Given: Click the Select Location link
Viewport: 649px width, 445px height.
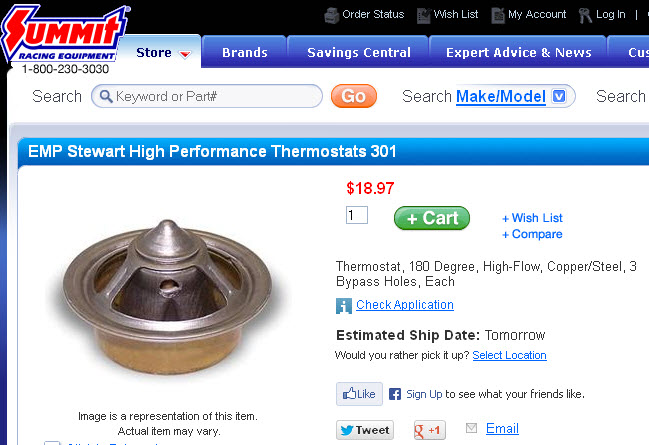Looking at the screenshot, I should point(509,355).
